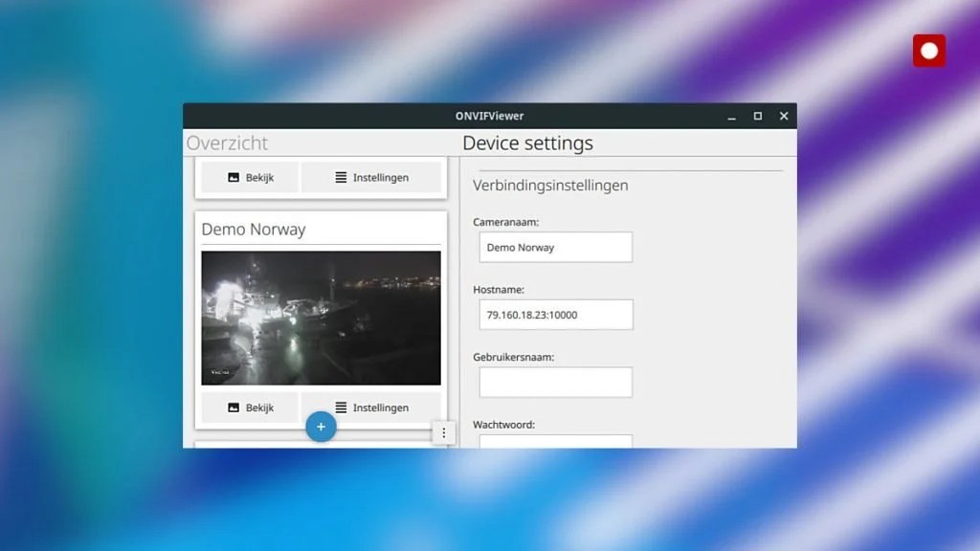
Task: Click the Verbindingsinstellingen section heading
Action: [550, 186]
